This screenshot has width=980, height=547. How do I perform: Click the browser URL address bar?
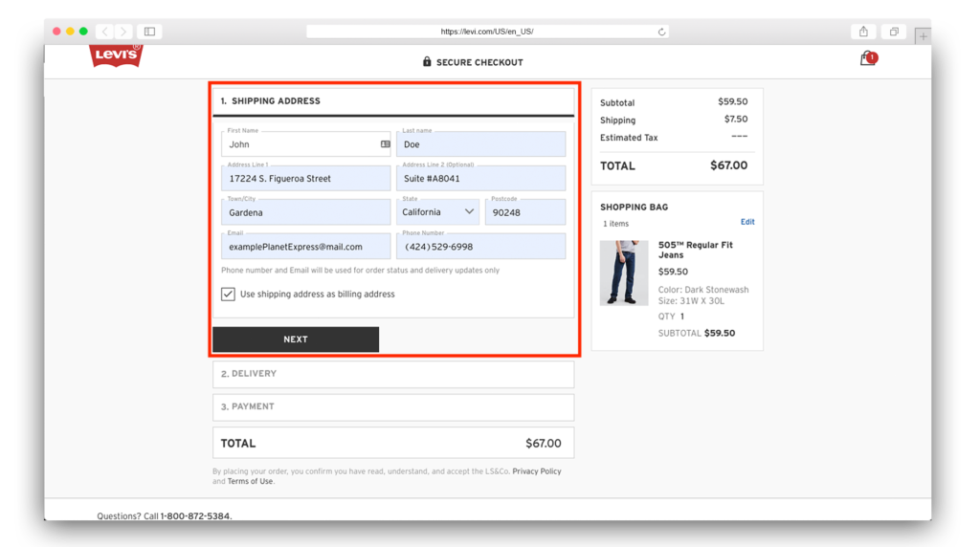pos(487,32)
